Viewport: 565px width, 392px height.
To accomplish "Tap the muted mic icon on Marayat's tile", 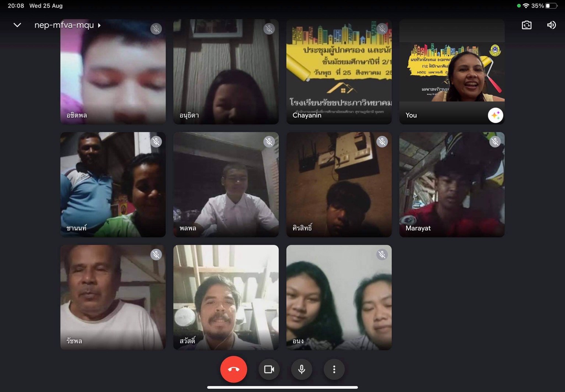I will (x=495, y=142).
